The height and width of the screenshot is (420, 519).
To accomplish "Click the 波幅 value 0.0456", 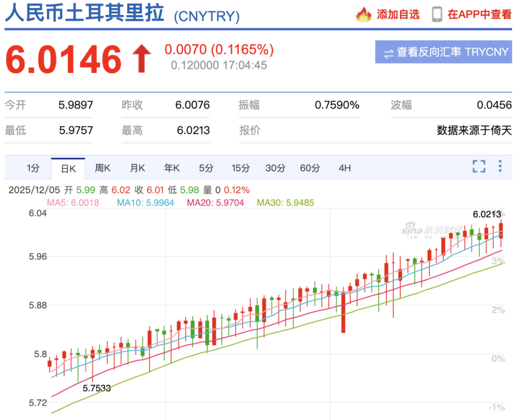I will tap(494, 105).
